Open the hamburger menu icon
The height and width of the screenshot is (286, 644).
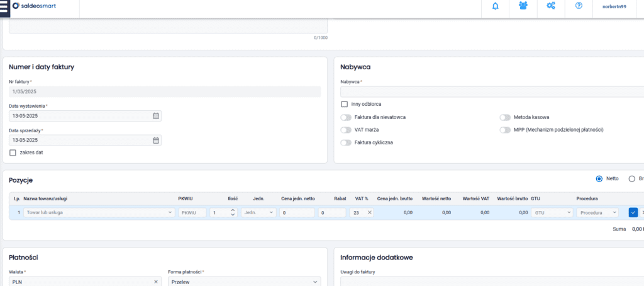pos(4,6)
